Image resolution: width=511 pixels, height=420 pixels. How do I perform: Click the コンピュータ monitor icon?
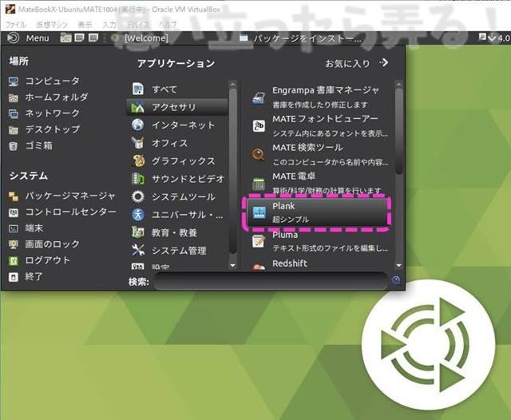14,81
